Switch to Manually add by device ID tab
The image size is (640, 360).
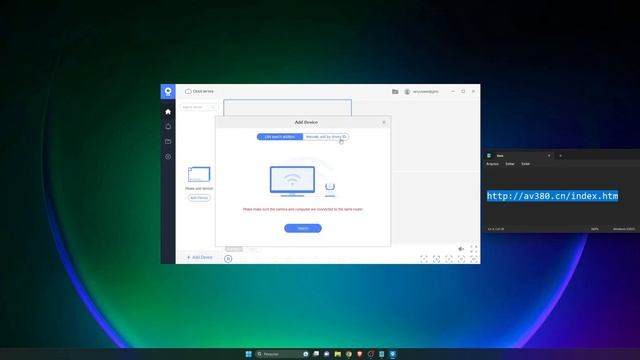pyautogui.click(x=326, y=137)
